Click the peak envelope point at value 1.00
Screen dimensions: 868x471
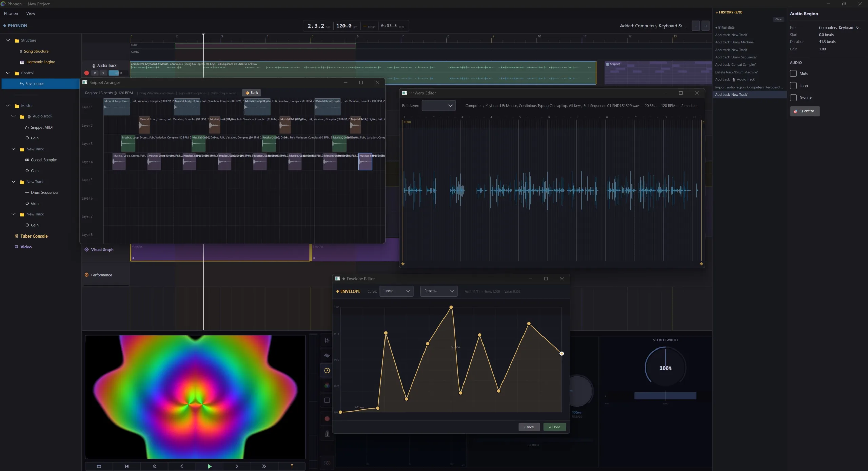tap(451, 307)
